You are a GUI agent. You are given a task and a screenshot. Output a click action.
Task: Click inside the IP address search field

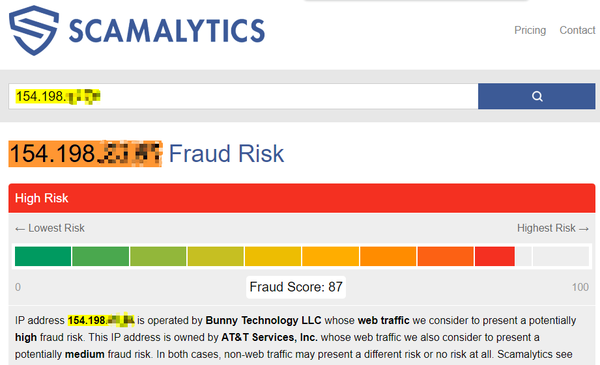click(243, 96)
